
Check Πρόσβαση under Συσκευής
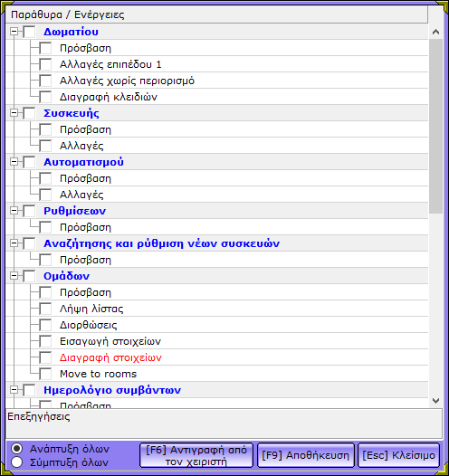point(45,129)
